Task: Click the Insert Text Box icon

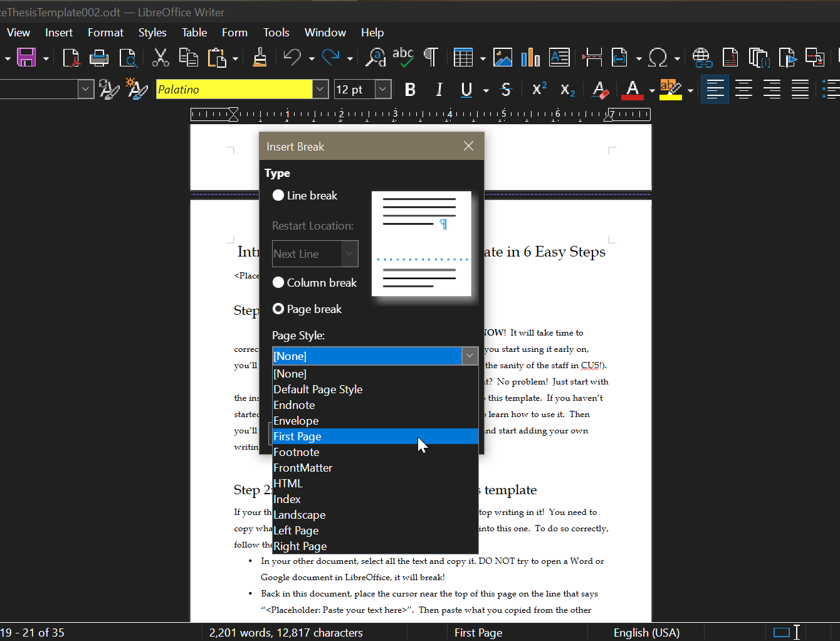Action: tap(559, 58)
